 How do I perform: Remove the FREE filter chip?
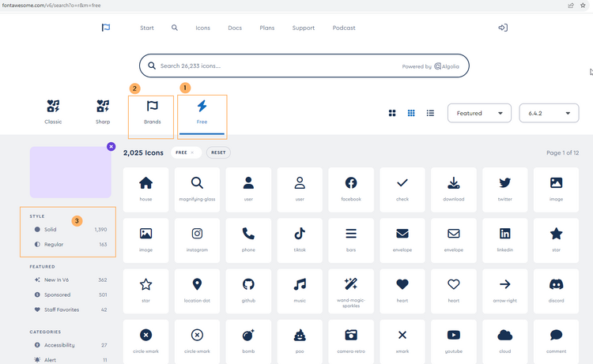click(x=186, y=152)
